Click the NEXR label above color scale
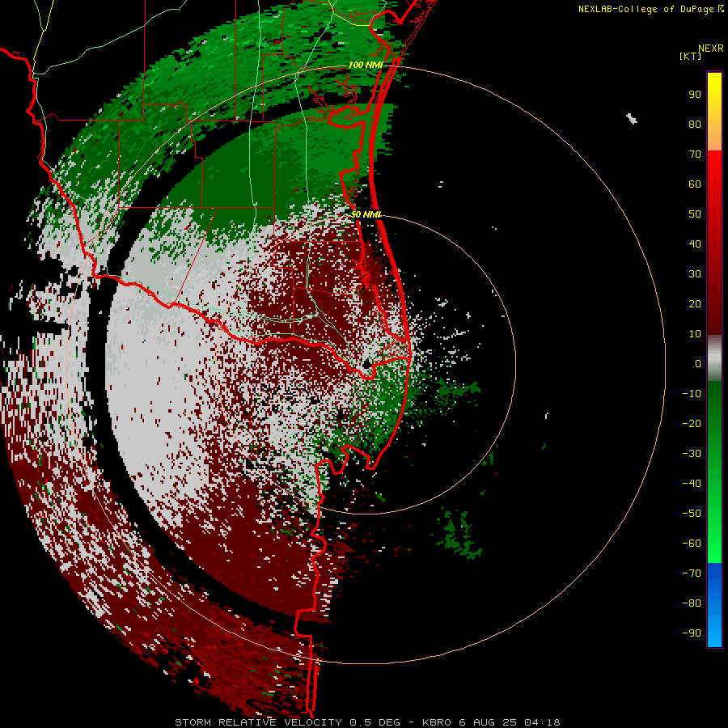 pos(711,49)
